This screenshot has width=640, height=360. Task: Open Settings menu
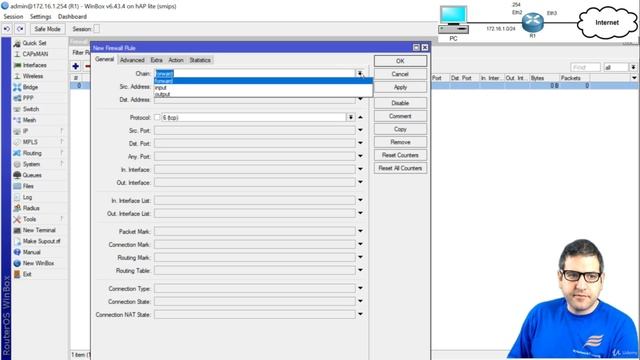click(40, 17)
